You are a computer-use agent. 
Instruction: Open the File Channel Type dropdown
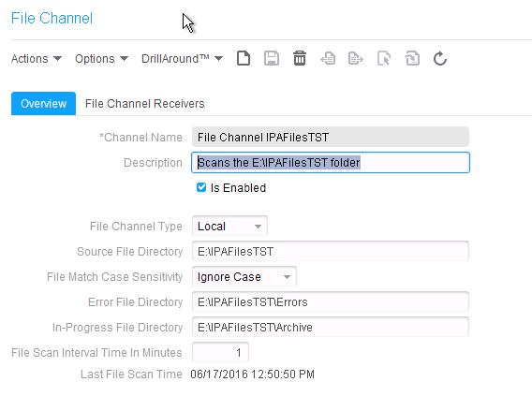coord(229,226)
